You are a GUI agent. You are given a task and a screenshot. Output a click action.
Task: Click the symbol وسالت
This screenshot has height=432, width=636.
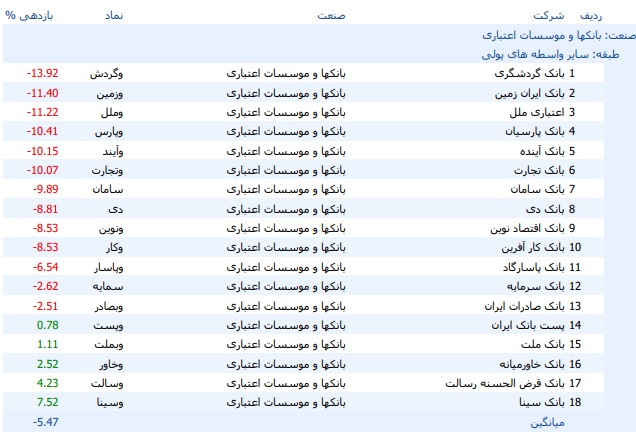(x=107, y=384)
